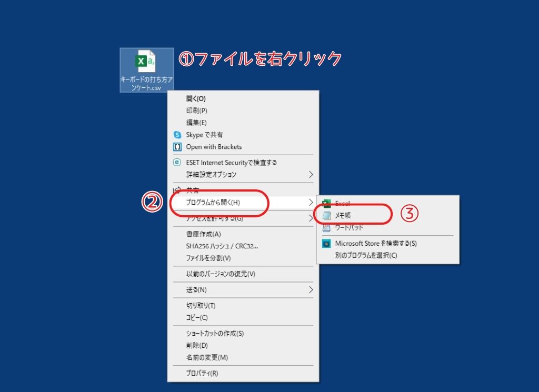Expand the 詳細設定オプション submenu arrow
The height and width of the screenshot is (392, 539).
pyautogui.click(x=311, y=174)
